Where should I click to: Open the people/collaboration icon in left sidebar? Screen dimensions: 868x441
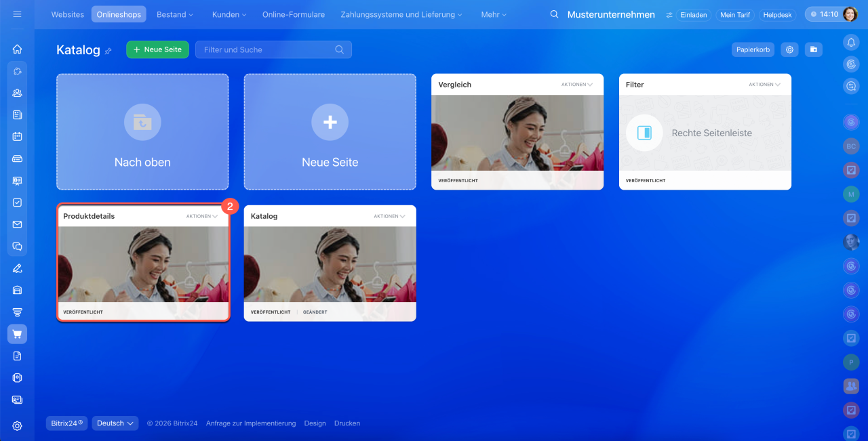click(x=17, y=93)
